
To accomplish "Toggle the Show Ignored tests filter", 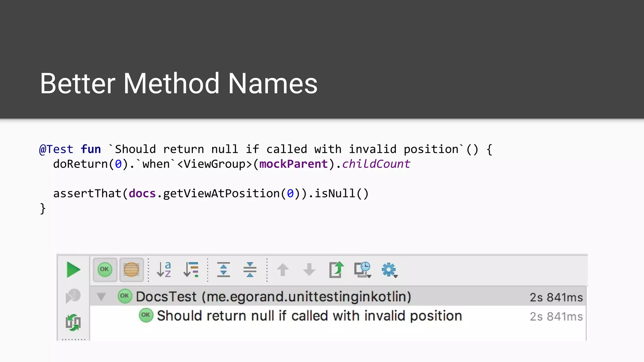I will coord(131,270).
